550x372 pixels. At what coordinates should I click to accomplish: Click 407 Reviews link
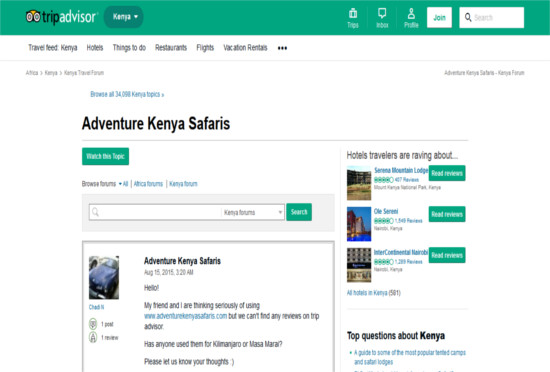pyautogui.click(x=407, y=180)
